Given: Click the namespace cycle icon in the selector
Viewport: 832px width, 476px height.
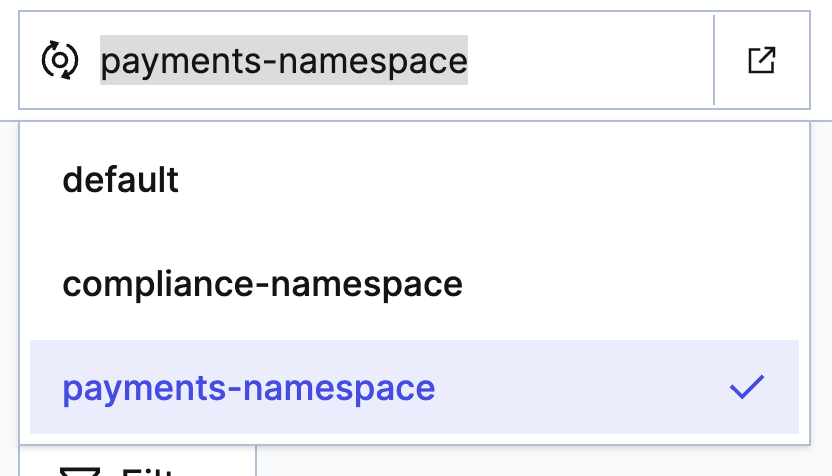Looking at the screenshot, I should coord(59,61).
